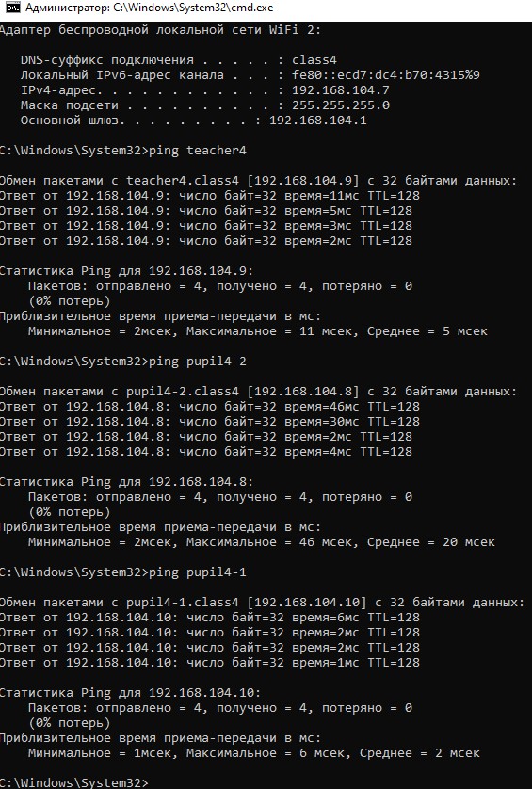Click the DNS suffix value class4
532x789 pixels.
coord(314,60)
